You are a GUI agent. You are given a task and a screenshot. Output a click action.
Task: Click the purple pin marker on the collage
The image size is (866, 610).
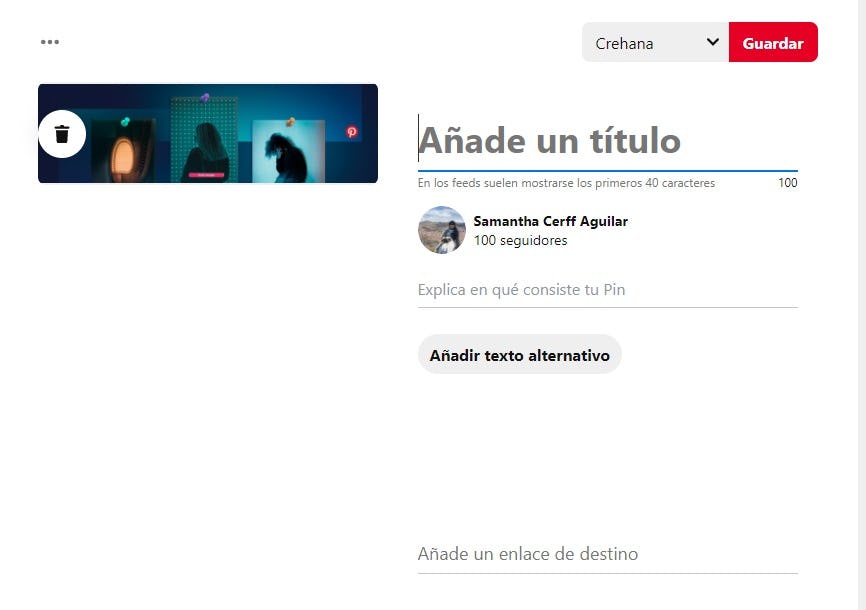click(204, 96)
